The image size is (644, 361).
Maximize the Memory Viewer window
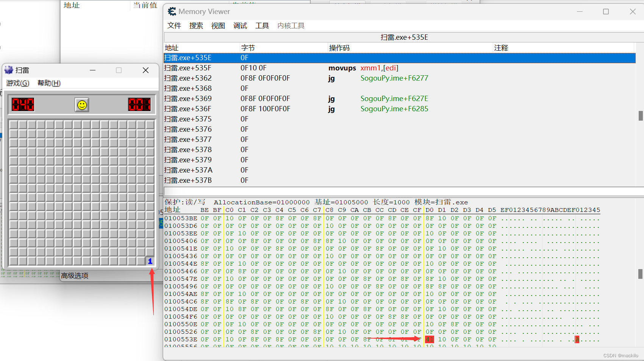(606, 12)
